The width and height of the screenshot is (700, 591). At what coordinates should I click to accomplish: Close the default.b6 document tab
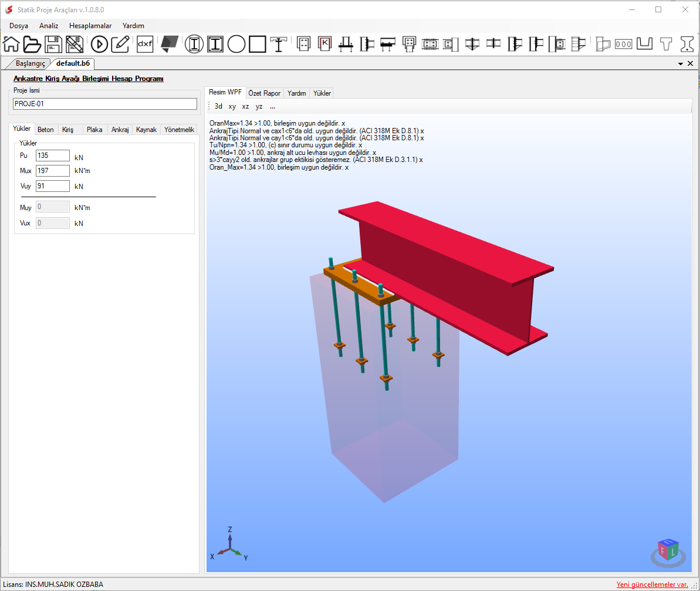690,63
